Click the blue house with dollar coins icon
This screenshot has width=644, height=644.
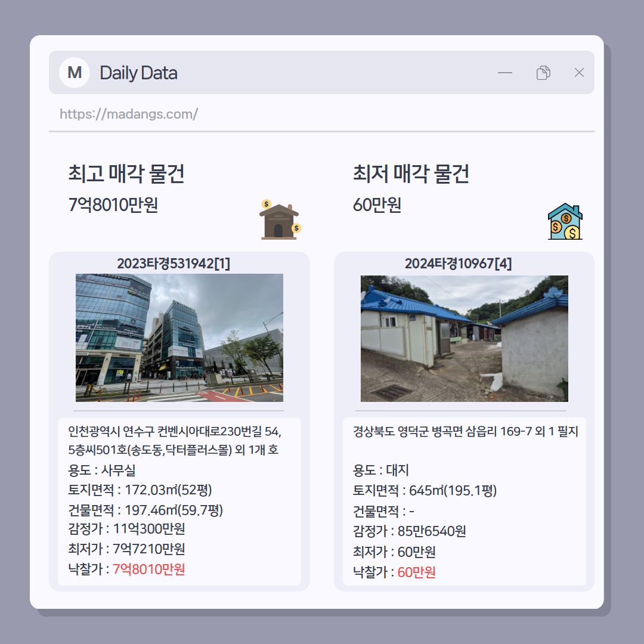pos(565,221)
